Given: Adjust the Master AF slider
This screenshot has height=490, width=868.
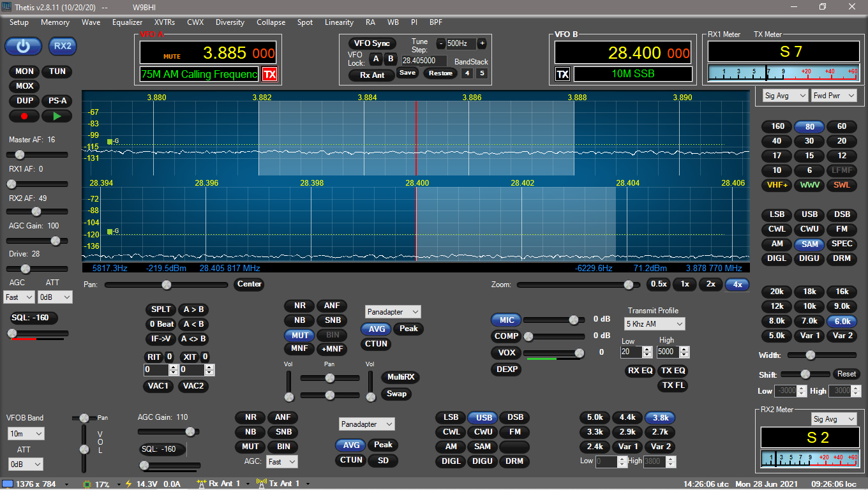Looking at the screenshot, I should pos(37,154).
